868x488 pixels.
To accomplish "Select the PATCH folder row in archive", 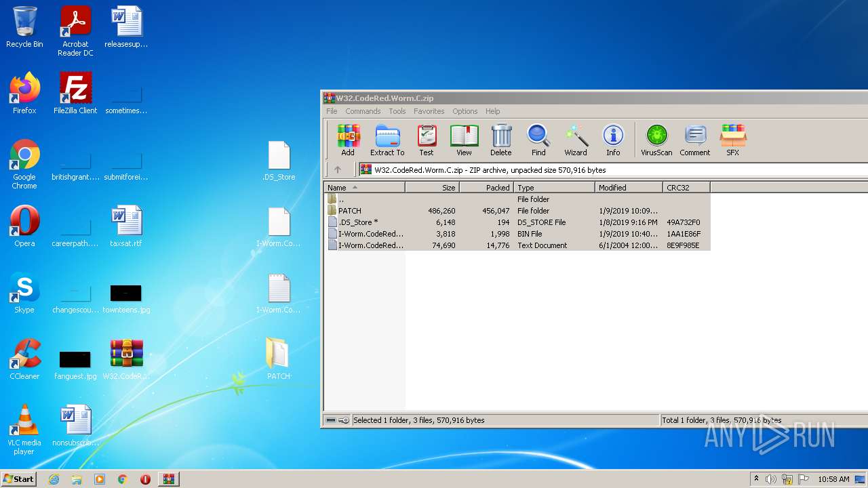I will point(517,211).
